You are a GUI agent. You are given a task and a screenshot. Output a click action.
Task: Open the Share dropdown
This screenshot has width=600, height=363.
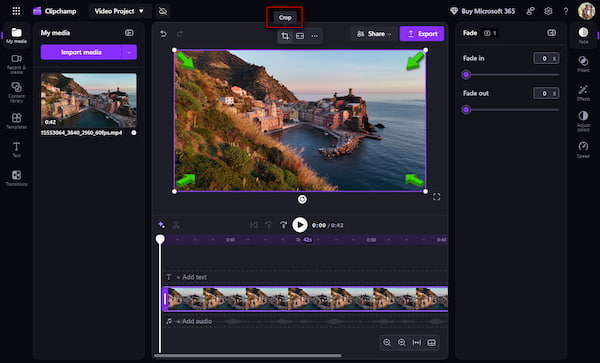(373, 34)
